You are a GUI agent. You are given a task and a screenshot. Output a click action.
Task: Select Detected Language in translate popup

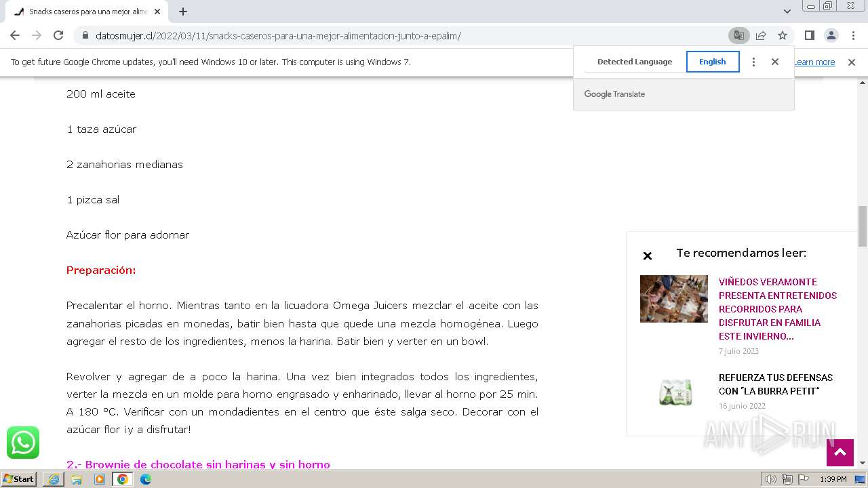635,62
